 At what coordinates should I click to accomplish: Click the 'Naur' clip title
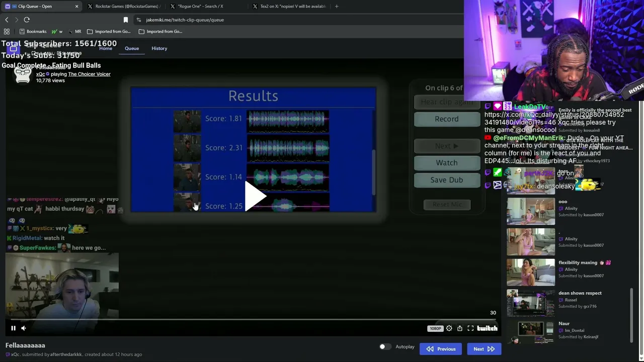click(x=564, y=324)
